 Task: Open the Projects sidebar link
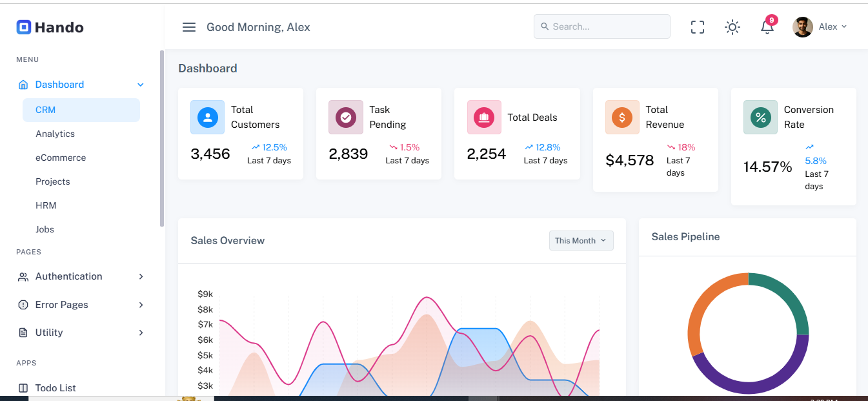click(53, 181)
